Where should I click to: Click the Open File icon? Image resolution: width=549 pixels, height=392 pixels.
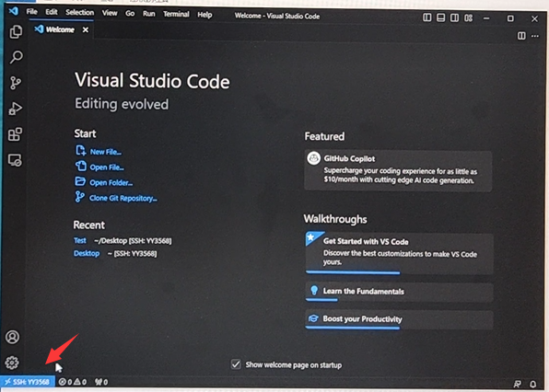click(x=80, y=166)
